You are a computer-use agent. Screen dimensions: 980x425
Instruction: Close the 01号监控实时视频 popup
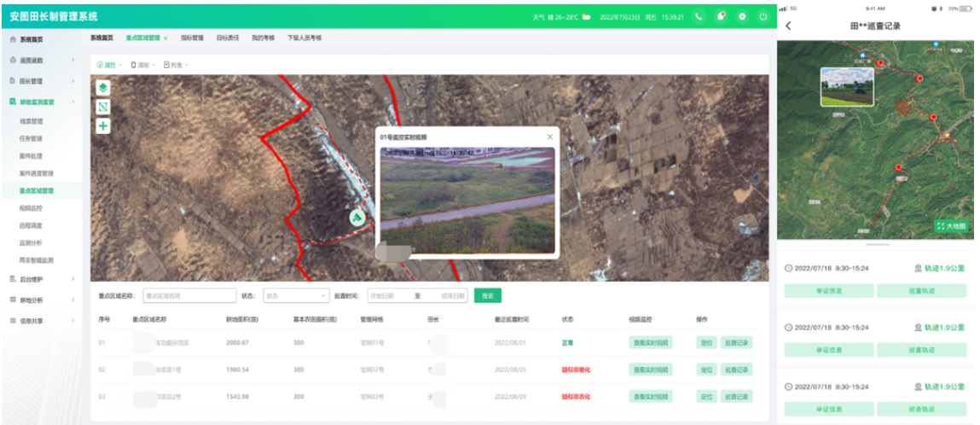pos(549,137)
